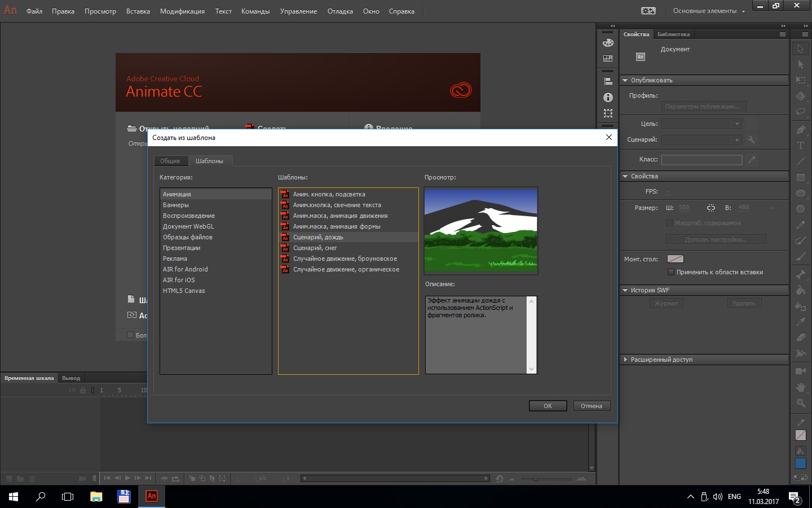Click the Отмена button
Screen dimensions: 812x508
tap(592, 406)
